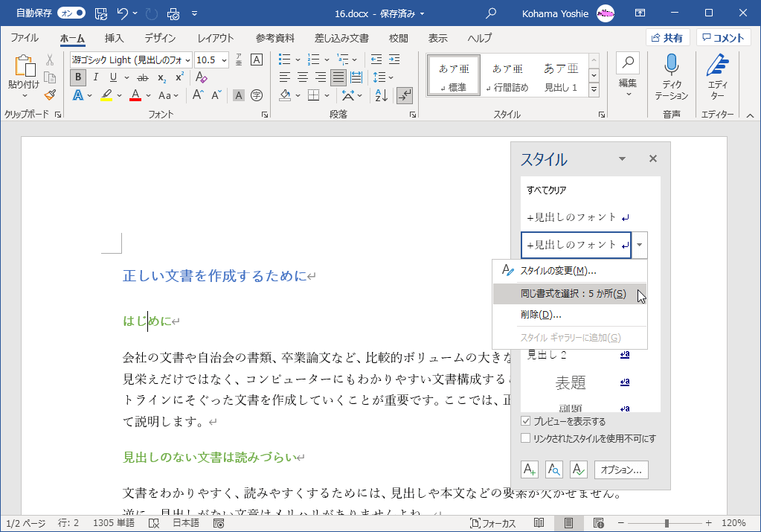Expand the font name dropdown

click(x=187, y=60)
